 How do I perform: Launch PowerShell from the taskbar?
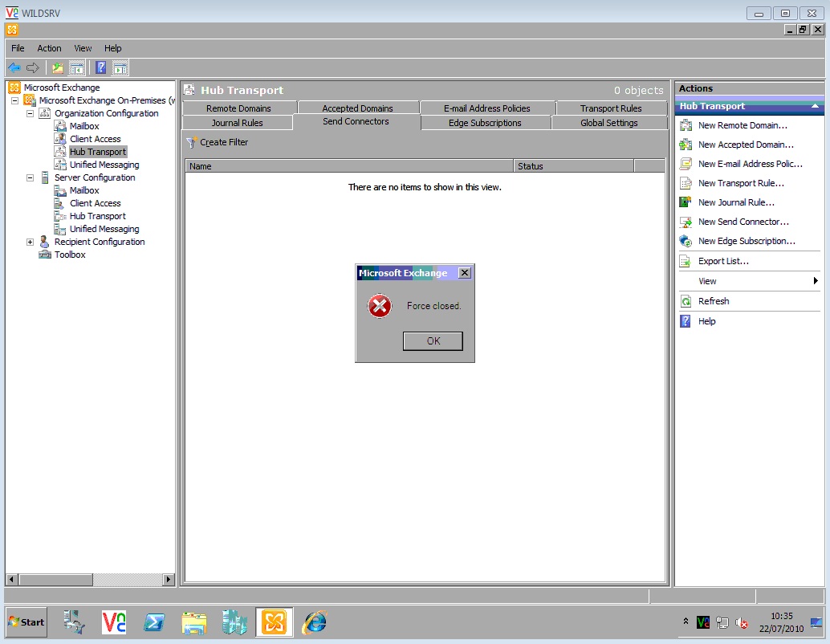coord(154,622)
